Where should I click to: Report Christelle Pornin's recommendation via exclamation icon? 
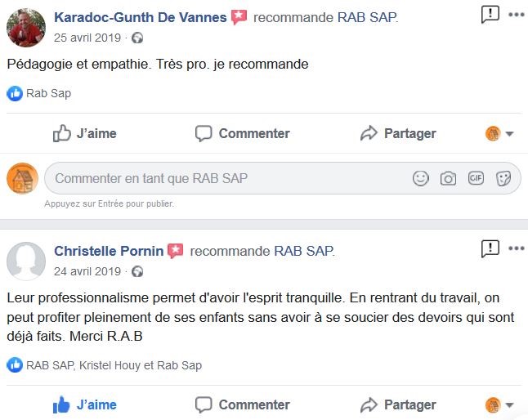tap(490, 248)
